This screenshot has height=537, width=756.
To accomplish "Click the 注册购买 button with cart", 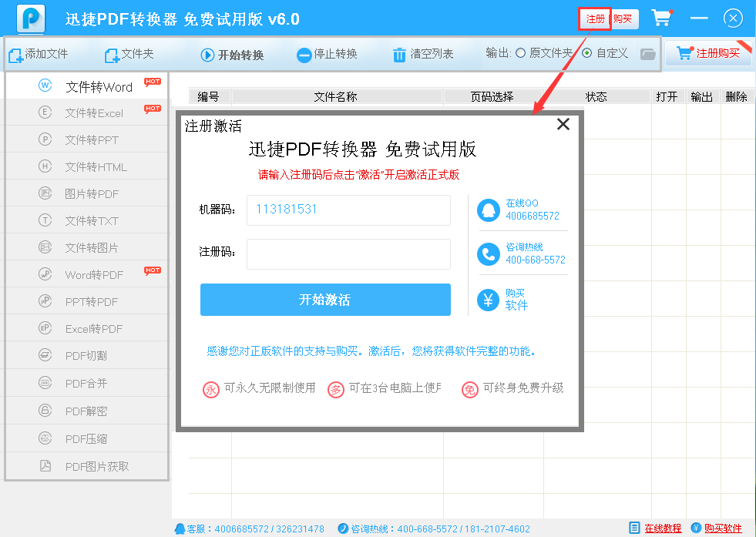I will tap(708, 53).
